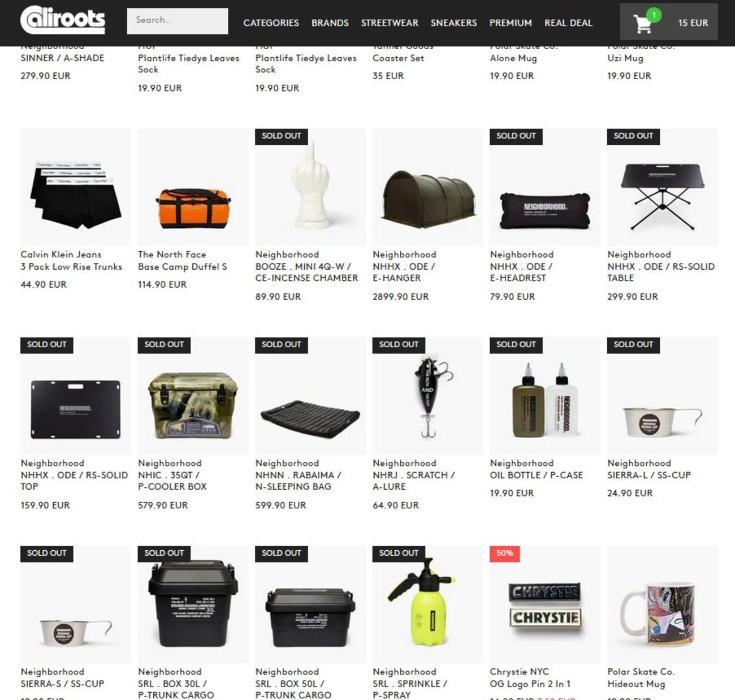Click BOOZE . MINI 4Q-W / CE-INCENSE CHAMBER title
This screenshot has width=735, height=700.
tap(306, 272)
